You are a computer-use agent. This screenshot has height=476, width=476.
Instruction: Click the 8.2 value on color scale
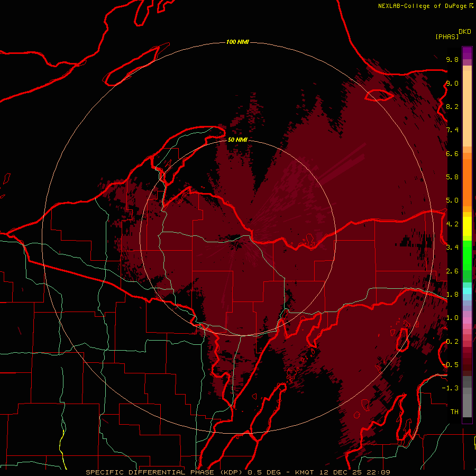click(x=452, y=106)
